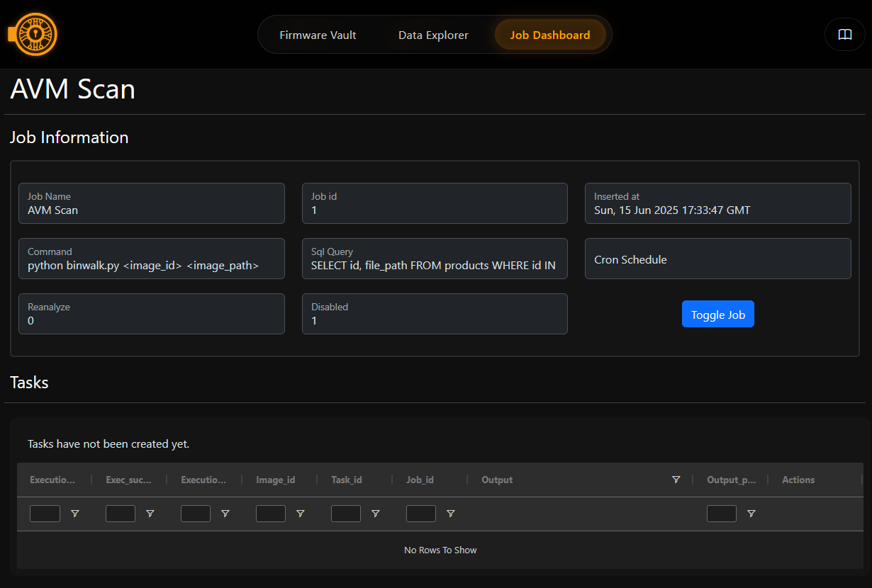Click filter input under first Executio... column
The image size is (872, 588).
click(x=45, y=514)
